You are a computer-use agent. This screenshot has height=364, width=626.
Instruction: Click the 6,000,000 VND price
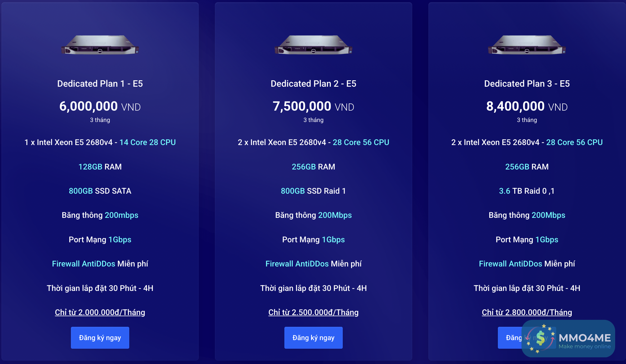pos(100,106)
